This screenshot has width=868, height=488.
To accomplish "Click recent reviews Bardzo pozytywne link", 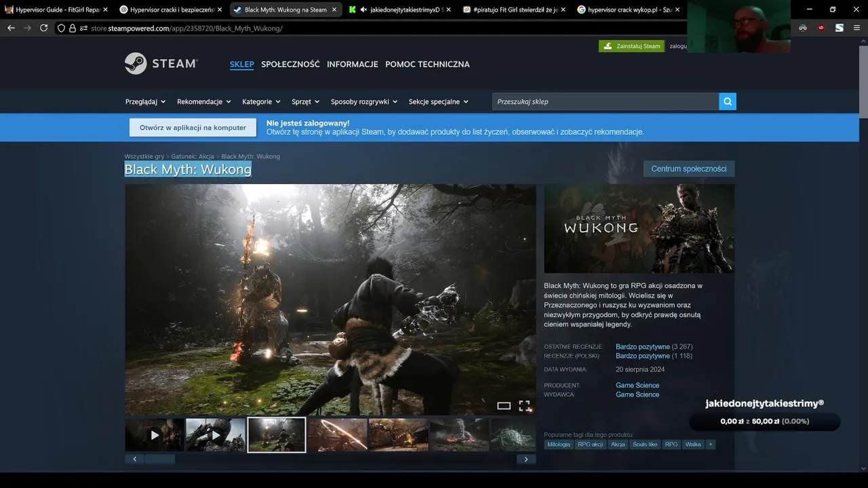I will point(643,346).
